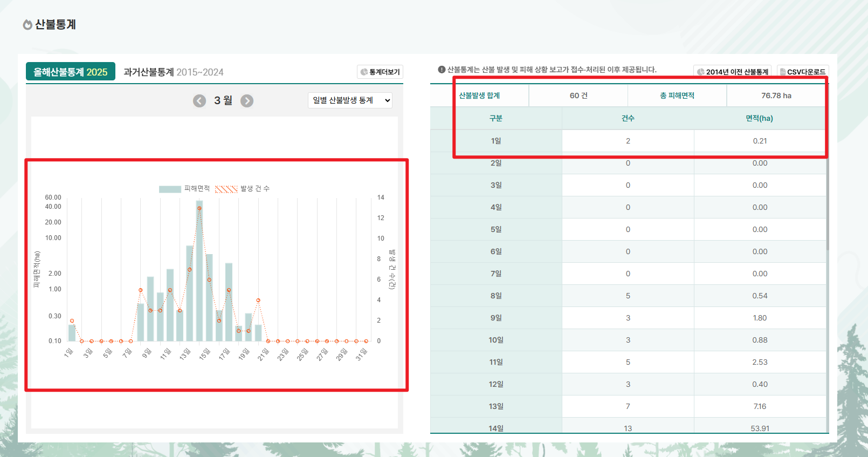Click info icon before notice text
The height and width of the screenshot is (457, 868).
click(442, 70)
